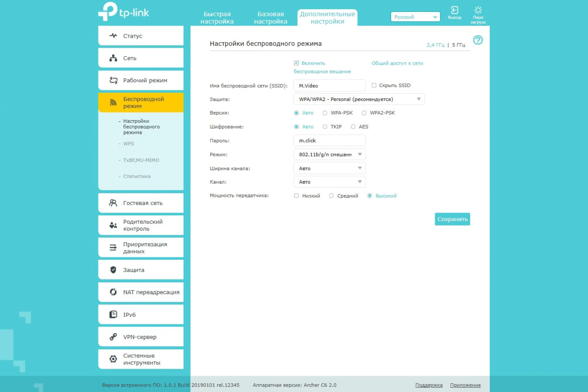Select AES encryption radio button

pos(353,127)
